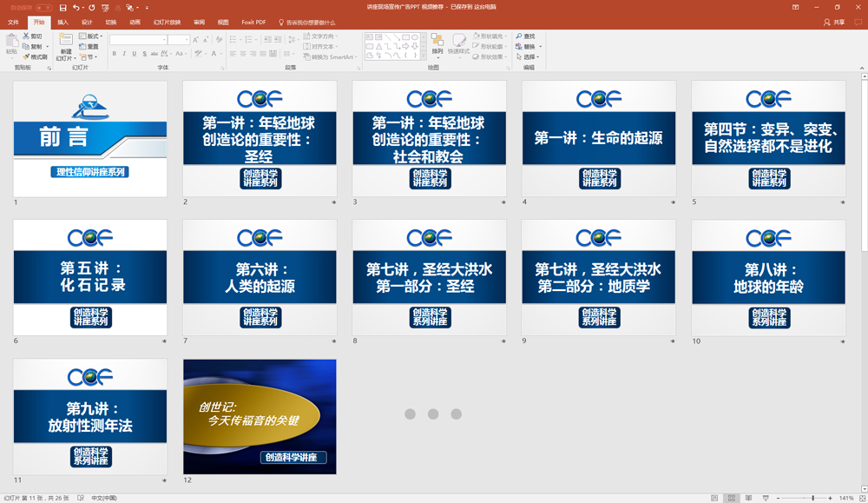868x503 pixels.
Task: Click the zoom slider in status bar
Action: tap(812, 498)
